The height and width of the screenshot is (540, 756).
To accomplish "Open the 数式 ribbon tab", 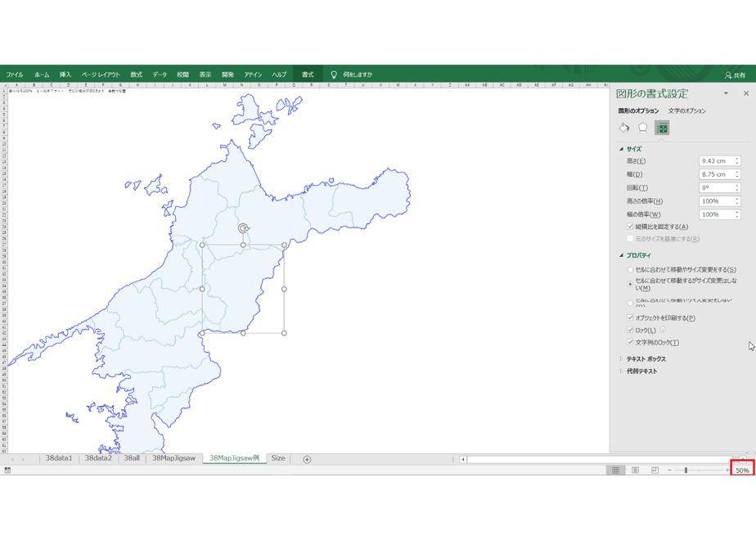I will point(137,74).
